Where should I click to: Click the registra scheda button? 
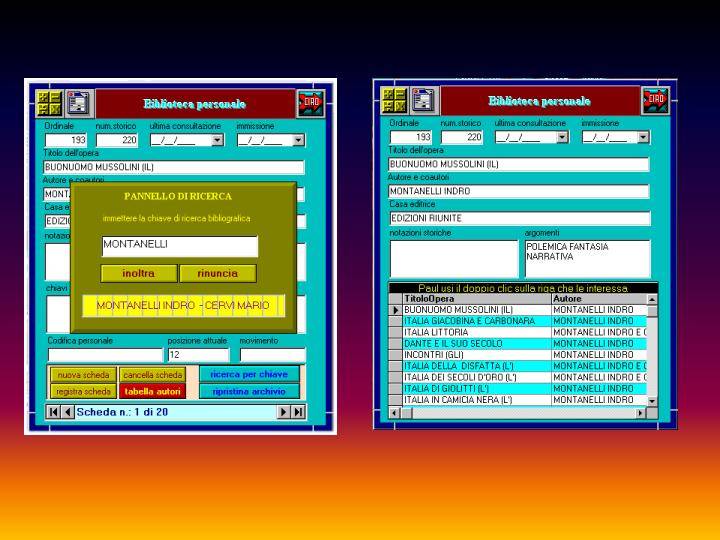coord(83,391)
